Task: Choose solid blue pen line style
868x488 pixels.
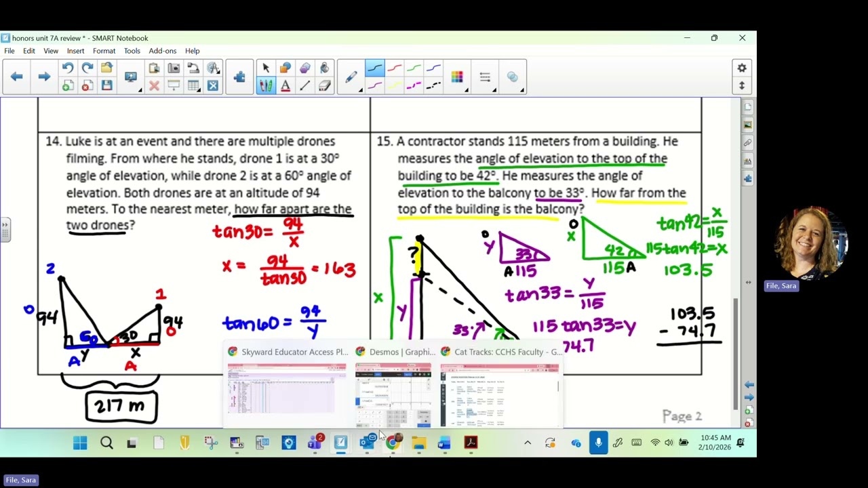Action: (x=433, y=68)
